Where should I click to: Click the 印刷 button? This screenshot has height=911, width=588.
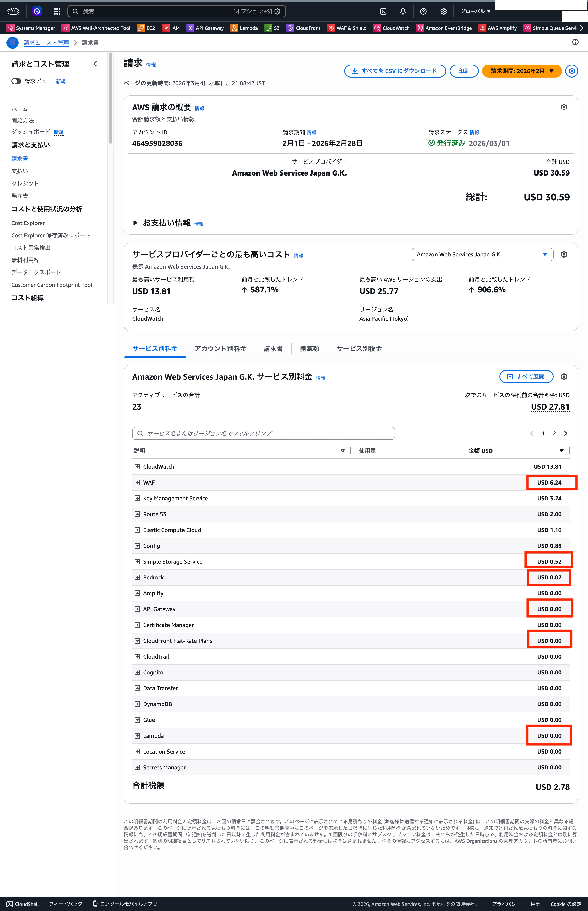[x=464, y=71]
